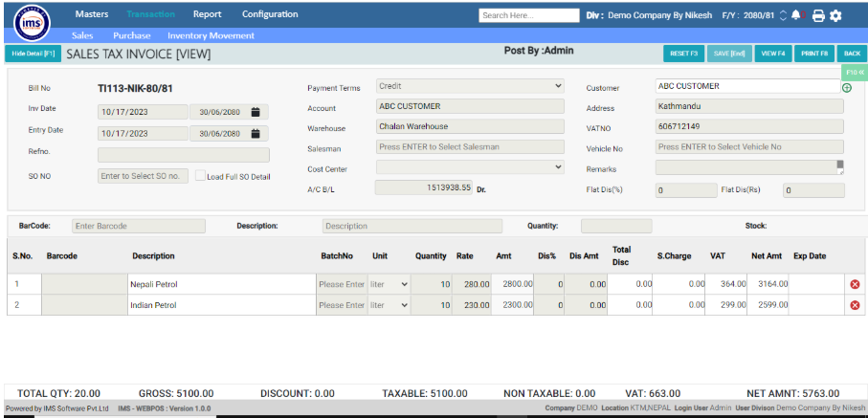Open Inv Date calendar picker icon
The image size is (868, 418).
click(256, 112)
